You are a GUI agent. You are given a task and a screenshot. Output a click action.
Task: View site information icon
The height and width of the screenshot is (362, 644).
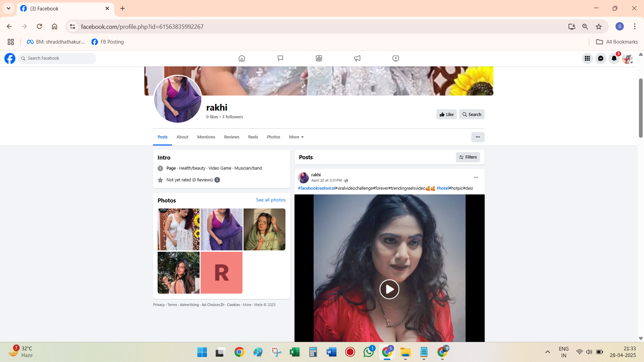(x=72, y=26)
